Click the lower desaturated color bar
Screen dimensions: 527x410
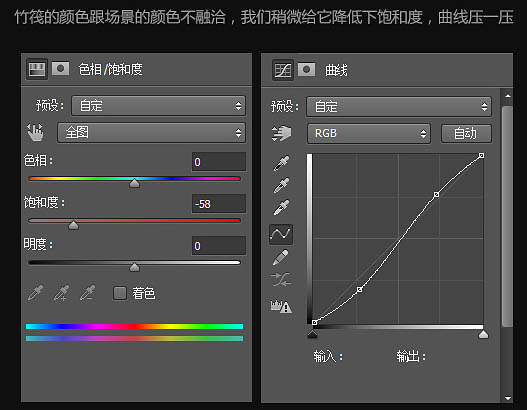(134, 338)
